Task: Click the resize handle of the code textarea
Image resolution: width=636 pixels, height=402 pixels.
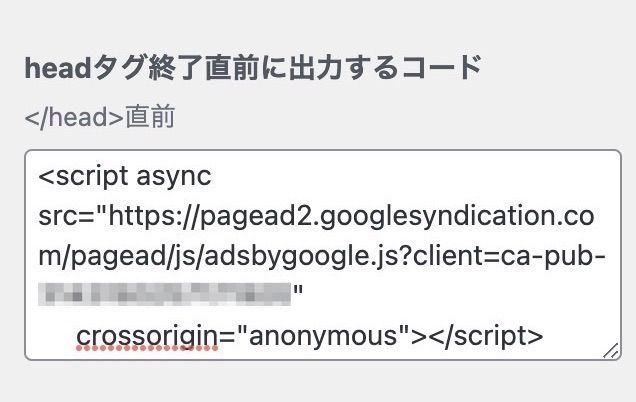Action: coord(611,351)
